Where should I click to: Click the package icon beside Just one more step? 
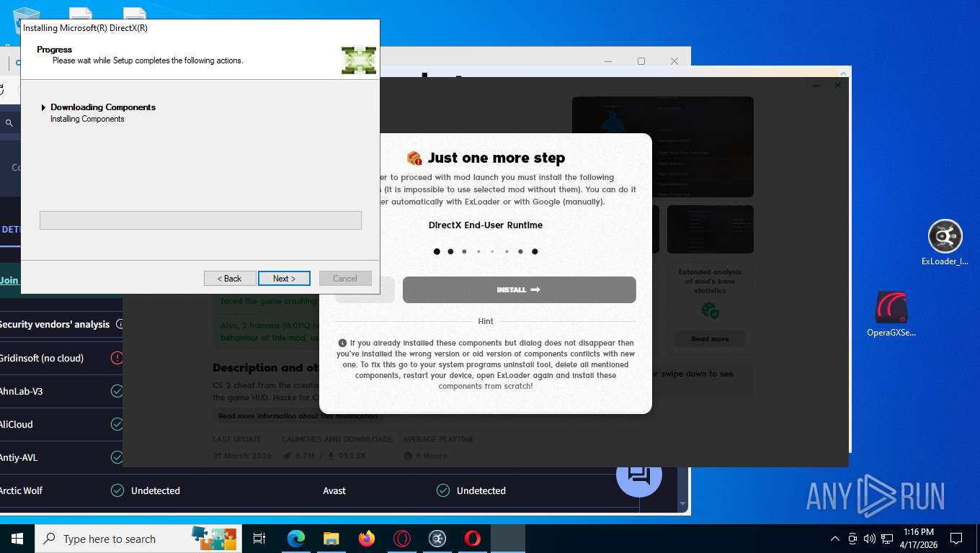coord(414,158)
